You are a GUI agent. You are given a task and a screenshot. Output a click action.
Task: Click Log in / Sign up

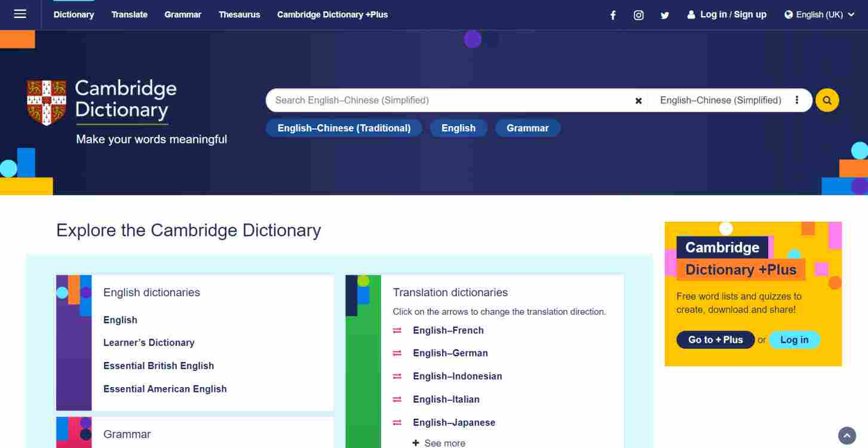[733, 14]
